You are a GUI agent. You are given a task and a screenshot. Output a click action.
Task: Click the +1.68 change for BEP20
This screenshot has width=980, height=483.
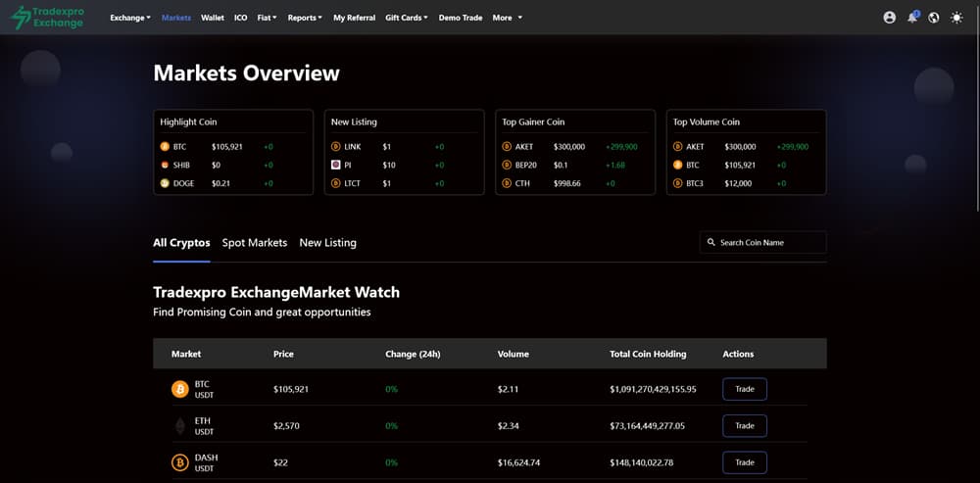pyautogui.click(x=615, y=165)
